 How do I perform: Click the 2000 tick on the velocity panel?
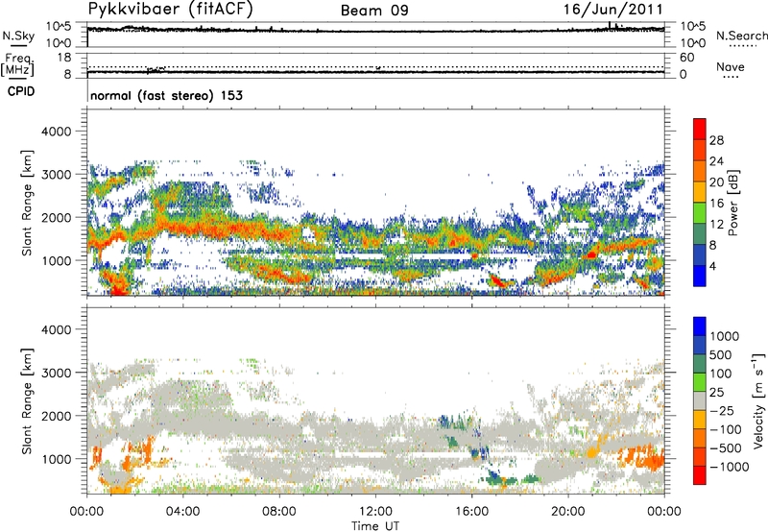point(56,416)
